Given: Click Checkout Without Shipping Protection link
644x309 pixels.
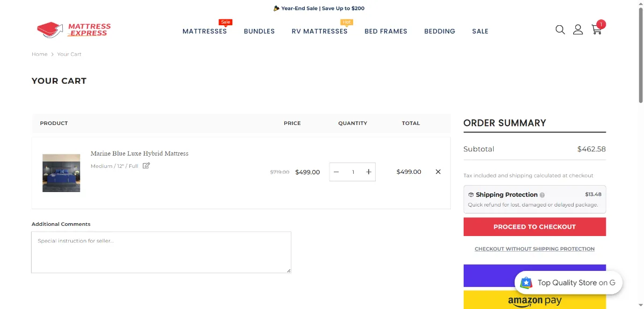Looking at the screenshot, I should point(535,249).
